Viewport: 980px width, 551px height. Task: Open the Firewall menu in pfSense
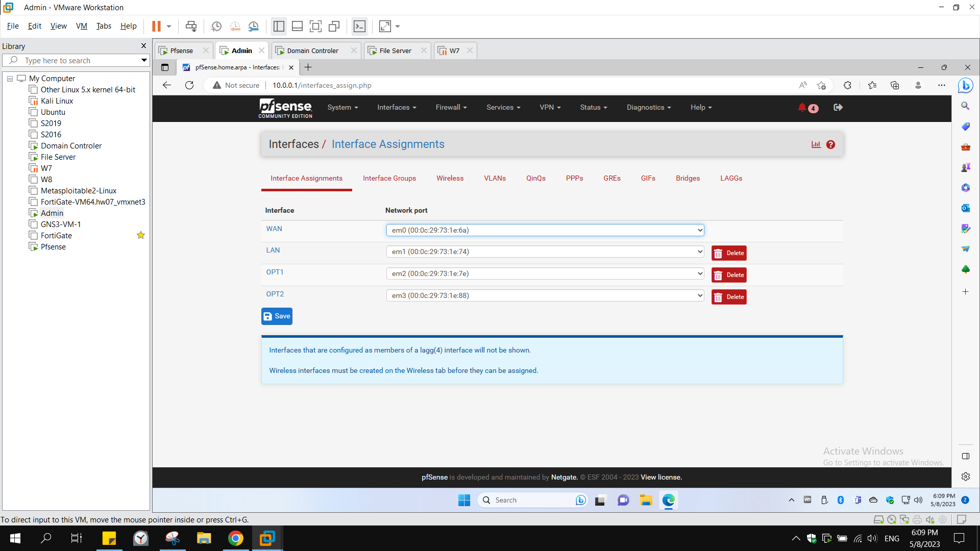point(451,108)
